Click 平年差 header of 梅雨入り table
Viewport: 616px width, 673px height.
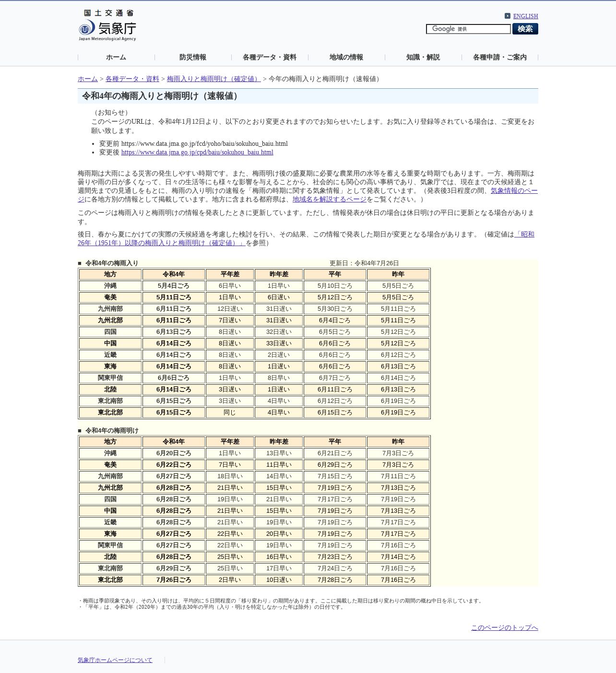click(x=230, y=274)
